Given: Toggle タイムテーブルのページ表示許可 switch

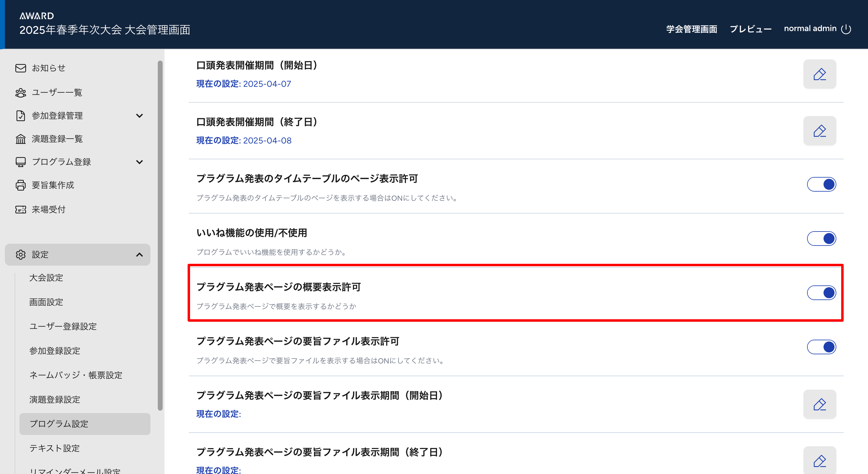Looking at the screenshot, I should pyautogui.click(x=821, y=184).
